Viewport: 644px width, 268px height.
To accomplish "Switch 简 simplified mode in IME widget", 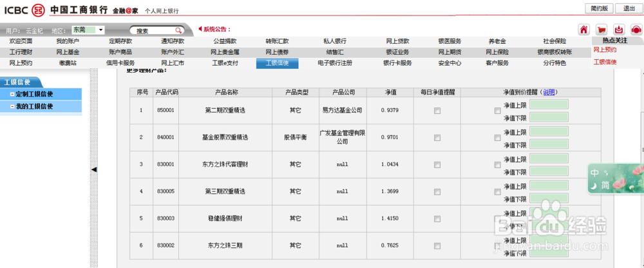I will [x=605, y=186].
